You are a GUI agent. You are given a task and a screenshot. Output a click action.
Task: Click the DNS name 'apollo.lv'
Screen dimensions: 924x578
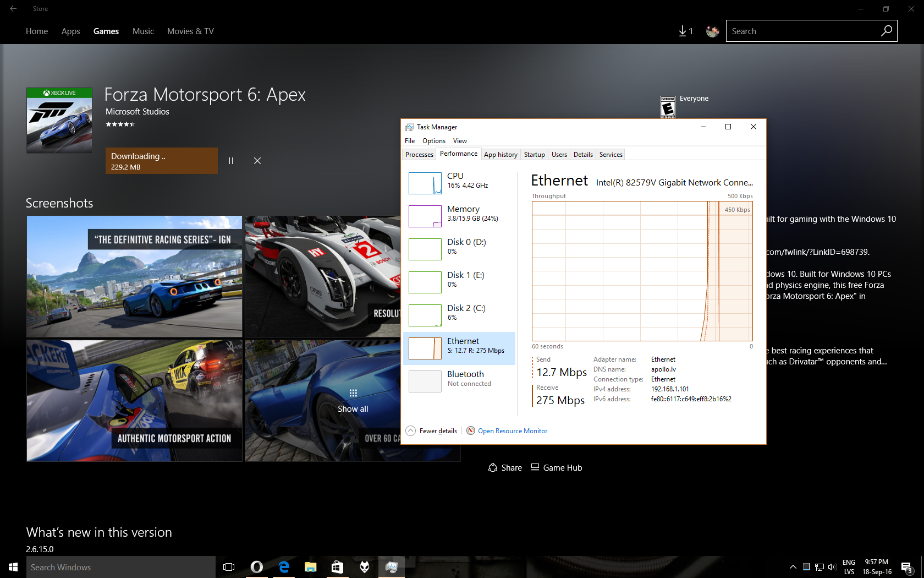(663, 369)
